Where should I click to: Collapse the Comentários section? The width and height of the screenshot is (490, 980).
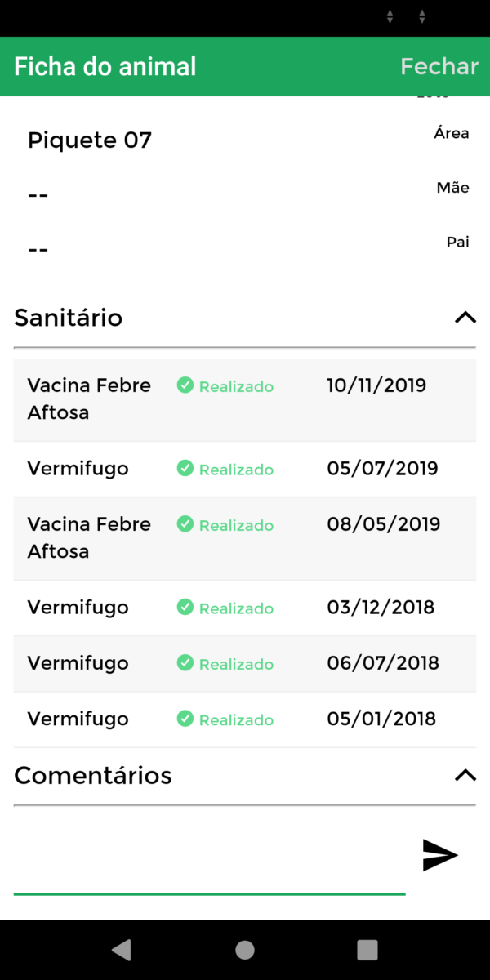[x=465, y=776]
